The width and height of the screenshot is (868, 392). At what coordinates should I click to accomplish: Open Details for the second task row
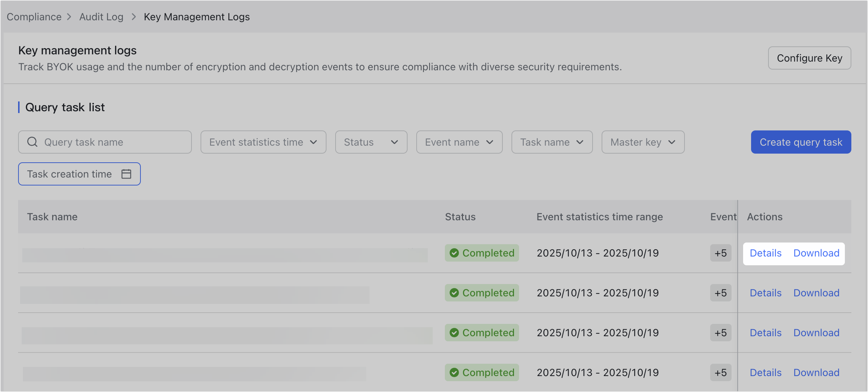pyautogui.click(x=766, y=293)
